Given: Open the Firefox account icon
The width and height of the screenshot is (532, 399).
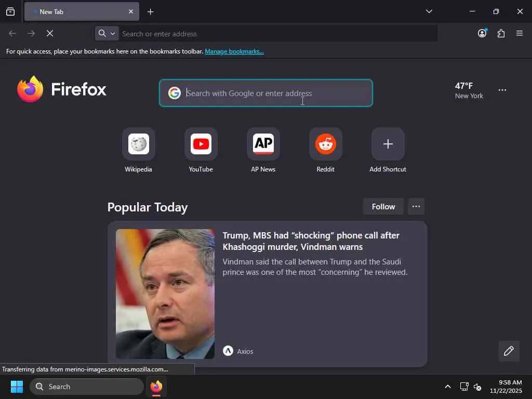Looking at the screenshot, I should point(482,33).
